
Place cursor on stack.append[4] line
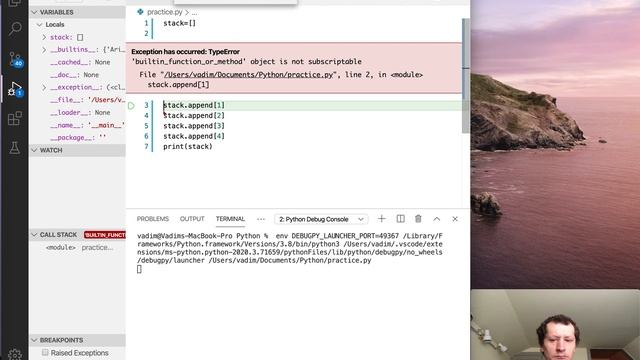click(194, 136)
